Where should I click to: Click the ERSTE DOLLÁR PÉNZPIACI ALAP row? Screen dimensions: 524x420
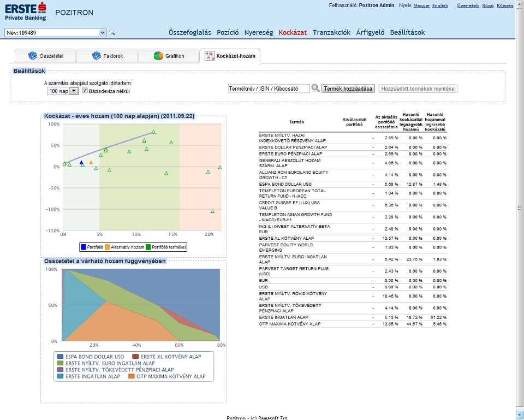(x=353, y=147)
